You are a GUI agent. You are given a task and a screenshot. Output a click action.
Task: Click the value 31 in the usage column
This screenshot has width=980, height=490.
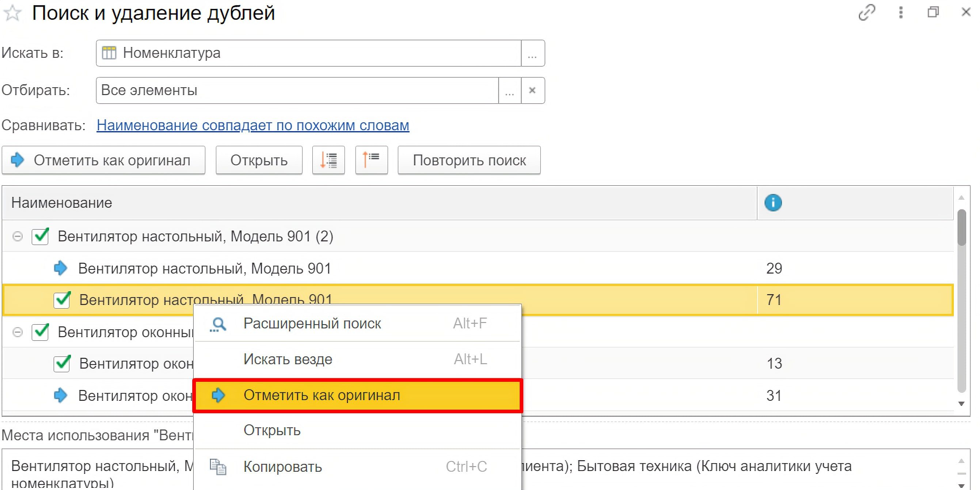click(x=774, y=396)
